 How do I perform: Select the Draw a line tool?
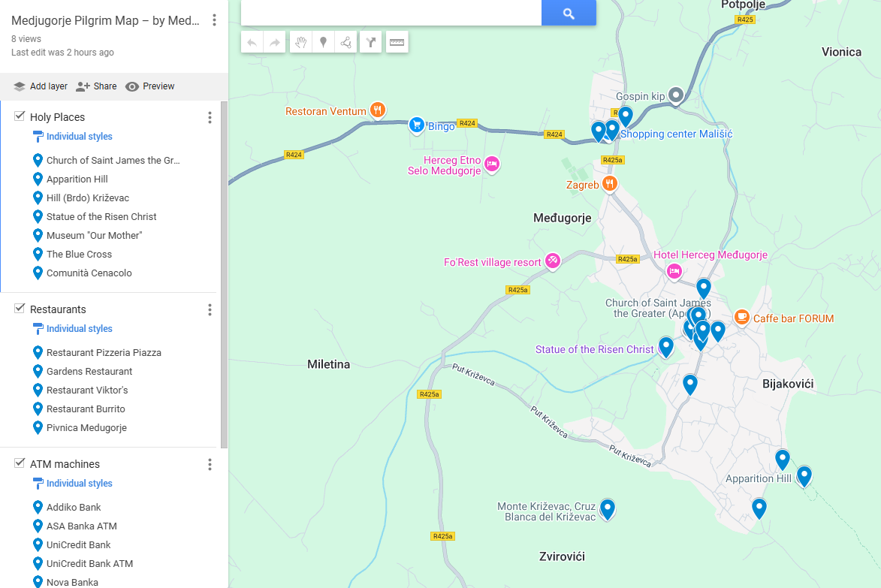345,42
